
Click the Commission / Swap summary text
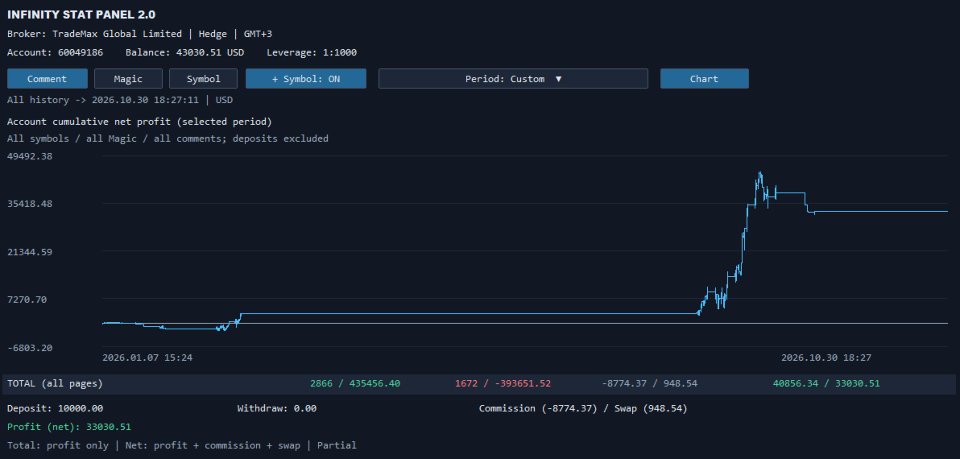pos(583,408)
